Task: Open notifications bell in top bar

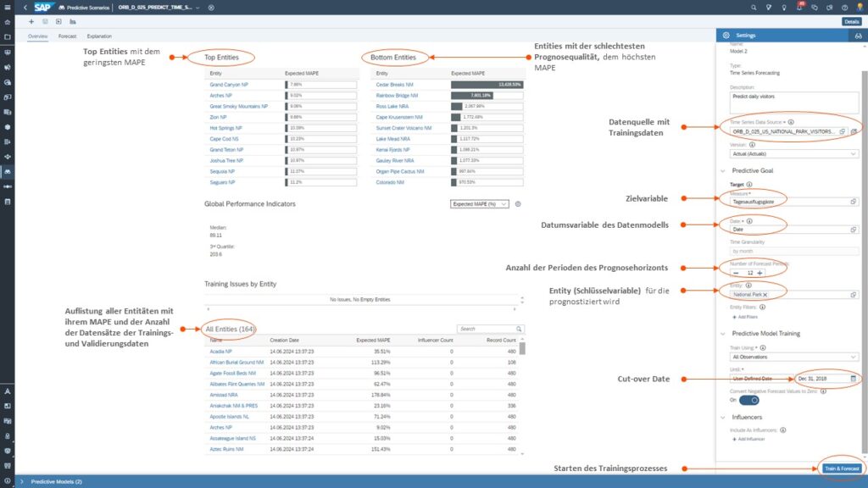Action: coord(799,7)
